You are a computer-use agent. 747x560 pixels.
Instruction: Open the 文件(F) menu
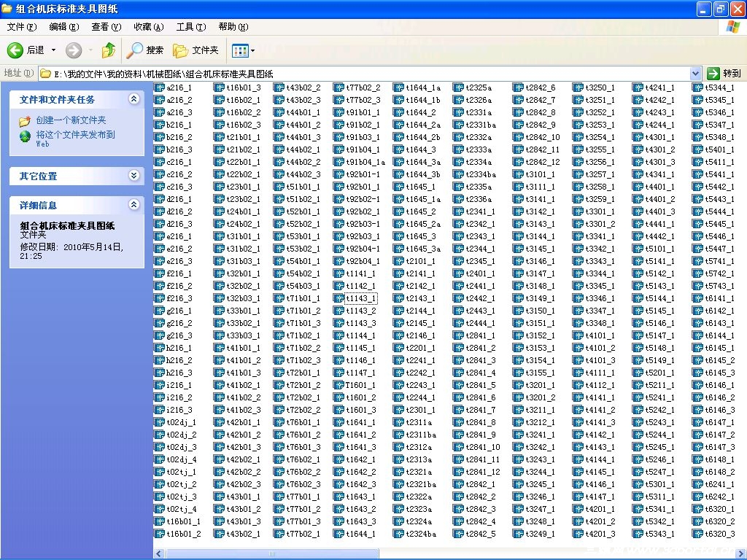[22, 27]
